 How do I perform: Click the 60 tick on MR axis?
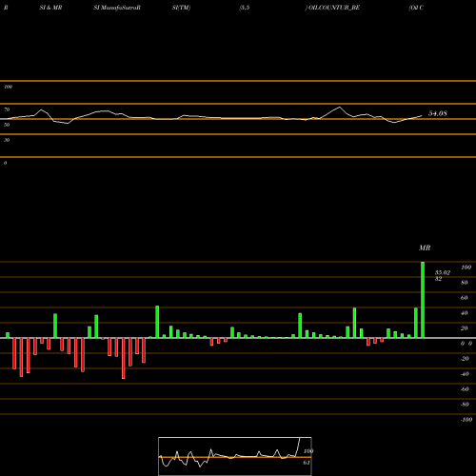[465, 298]
